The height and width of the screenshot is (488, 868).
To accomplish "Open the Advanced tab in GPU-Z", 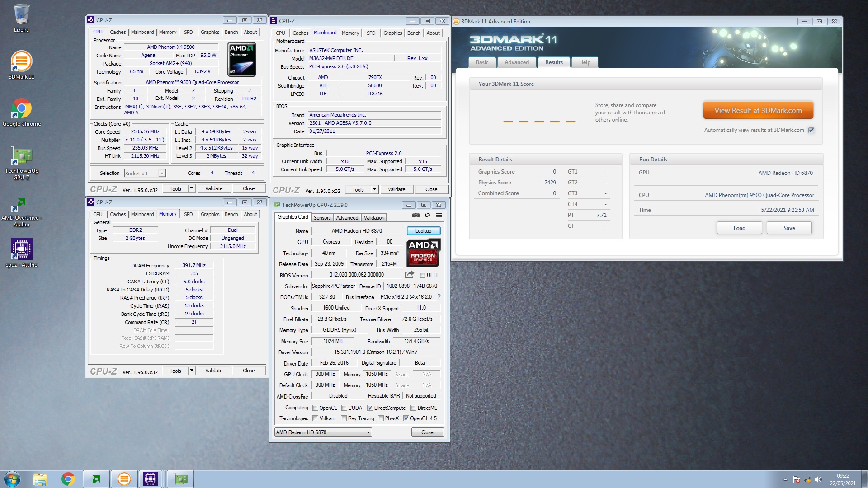I will [x=347, y=218].
